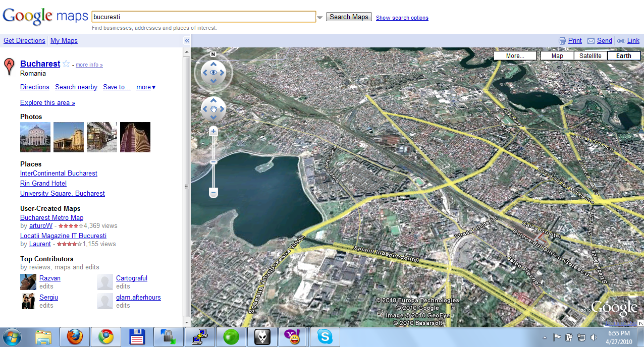Expand the 'more' dropdown under Bucharest

click(x=146, y=87)
